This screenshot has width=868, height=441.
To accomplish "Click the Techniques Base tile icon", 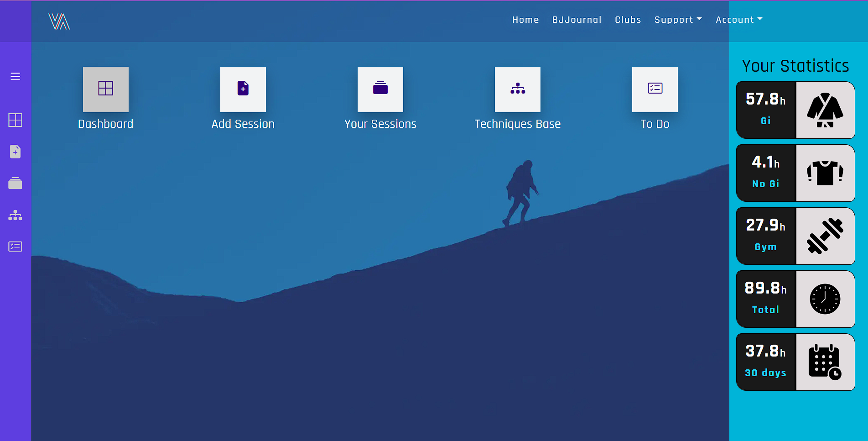I will [x=518, y=89].
